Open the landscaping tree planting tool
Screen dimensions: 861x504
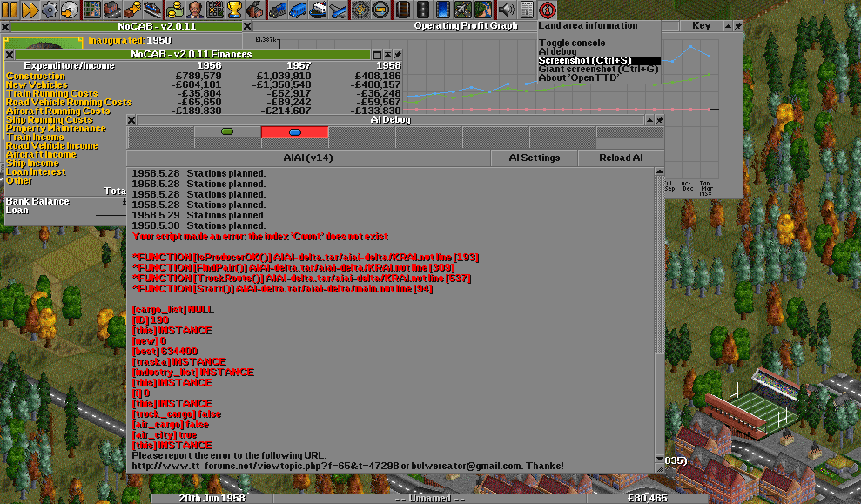483,10
